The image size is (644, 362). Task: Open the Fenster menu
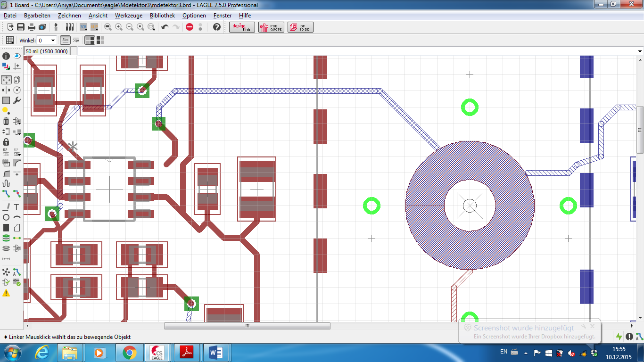[223, 16]
